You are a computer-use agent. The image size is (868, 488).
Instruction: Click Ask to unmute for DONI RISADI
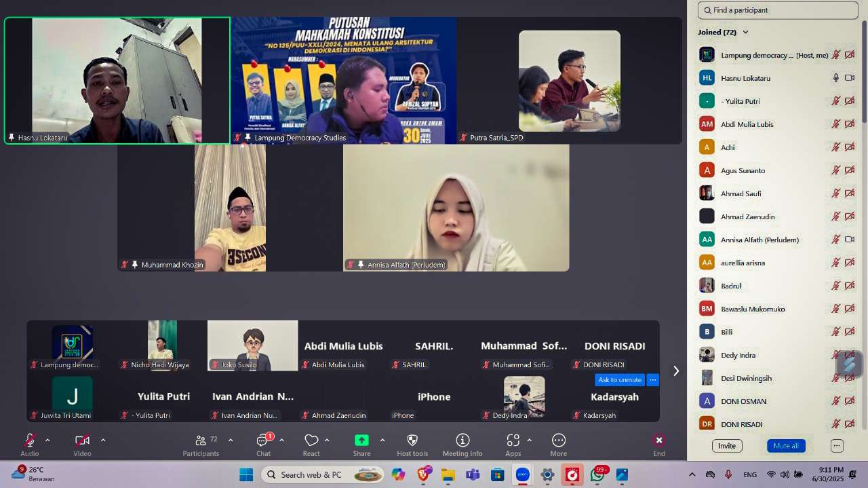click(620, 380)
